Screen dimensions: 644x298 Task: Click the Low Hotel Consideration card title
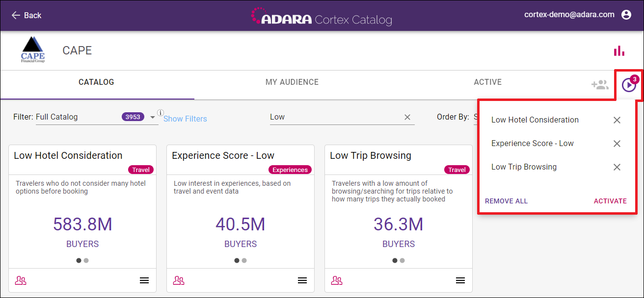(68, 155)
